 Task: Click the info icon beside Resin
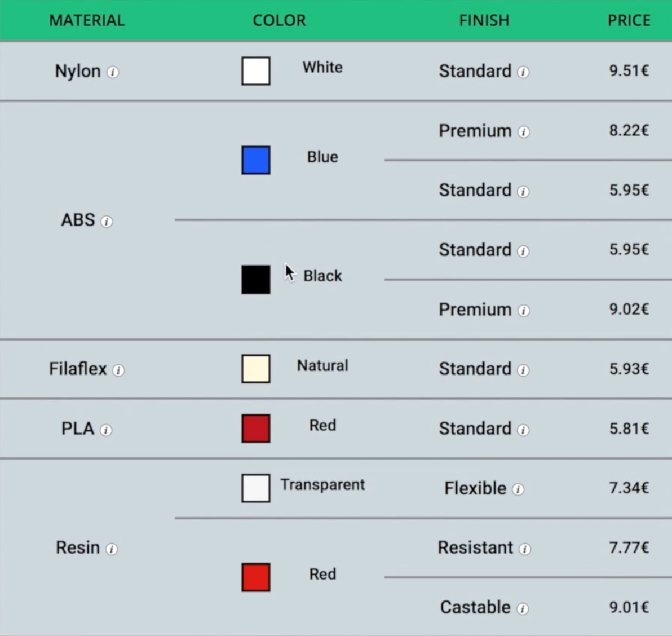[112, 549]
